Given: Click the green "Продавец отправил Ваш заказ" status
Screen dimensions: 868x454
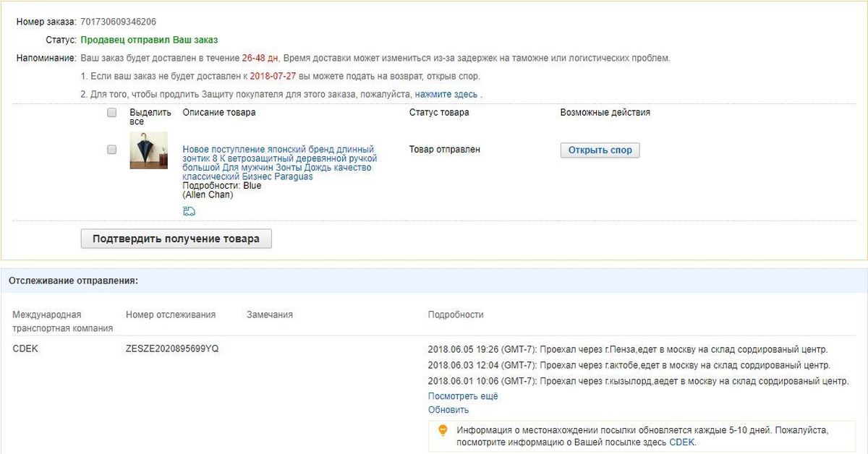Looking at the screenshot, I should tap(149, 40).
